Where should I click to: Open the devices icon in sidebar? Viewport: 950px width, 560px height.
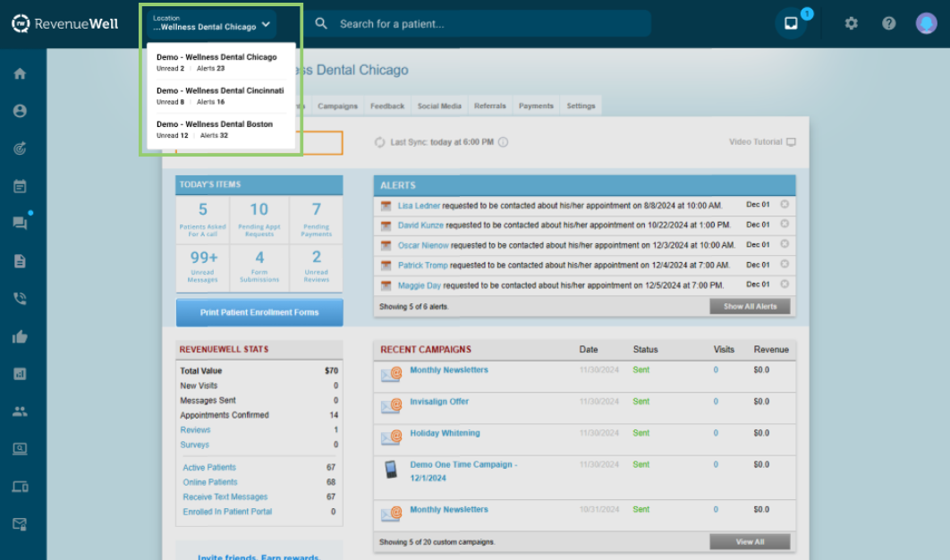(20, 487)
